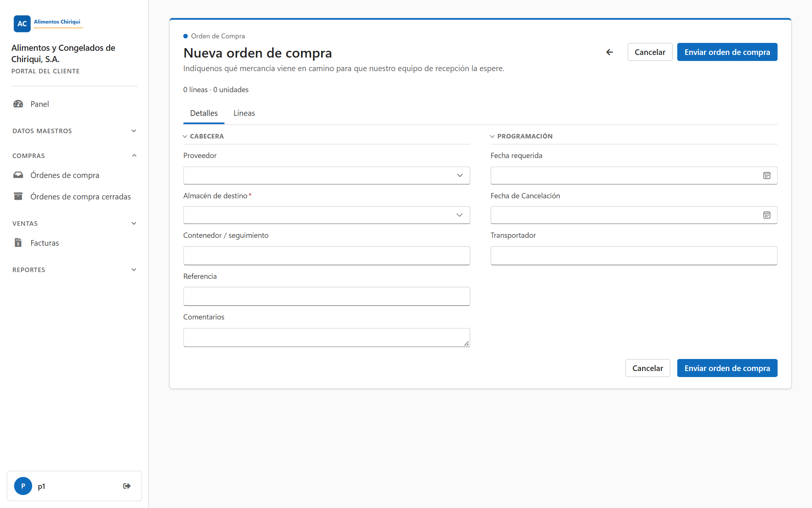This screenshot has width=812, height=508.
Task: Collapse the CABECERA form section
Action: (x=203, y=136)
